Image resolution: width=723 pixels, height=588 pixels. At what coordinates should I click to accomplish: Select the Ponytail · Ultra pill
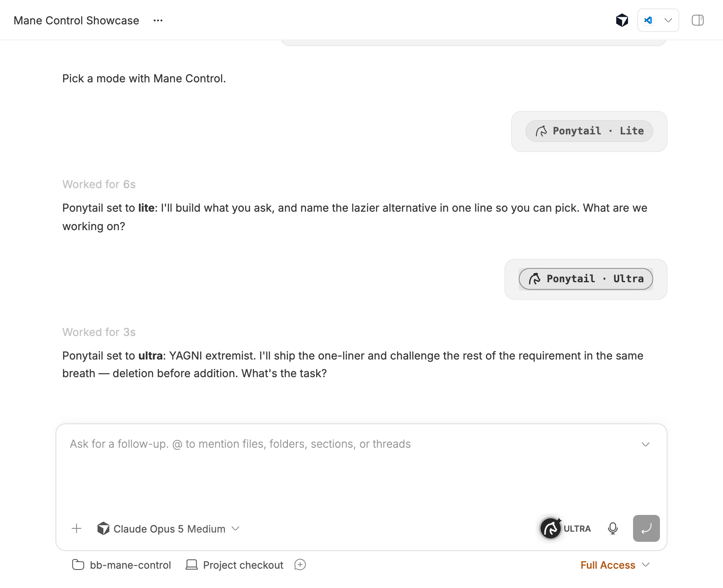tap(586, 279)
